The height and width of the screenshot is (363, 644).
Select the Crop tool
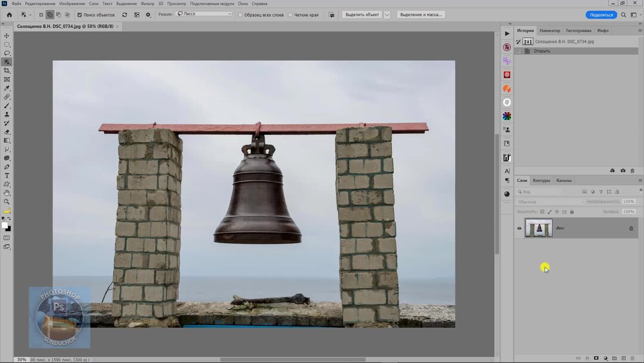click(x=7, y=70)
